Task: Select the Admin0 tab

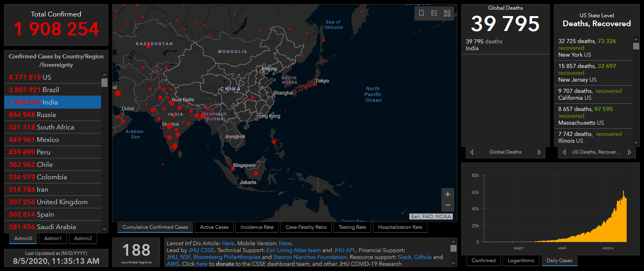Action: 23,238
